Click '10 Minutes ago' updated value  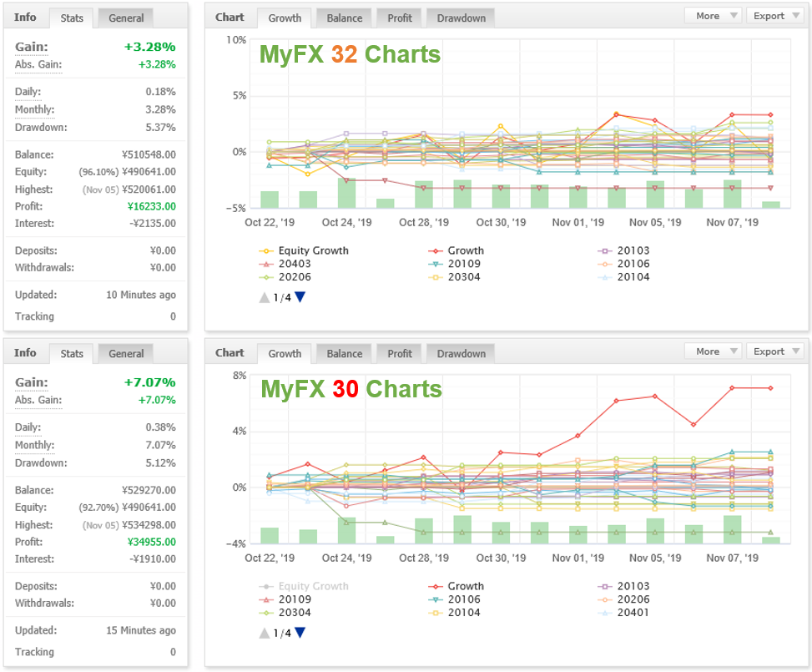click(x=141, y=295)
